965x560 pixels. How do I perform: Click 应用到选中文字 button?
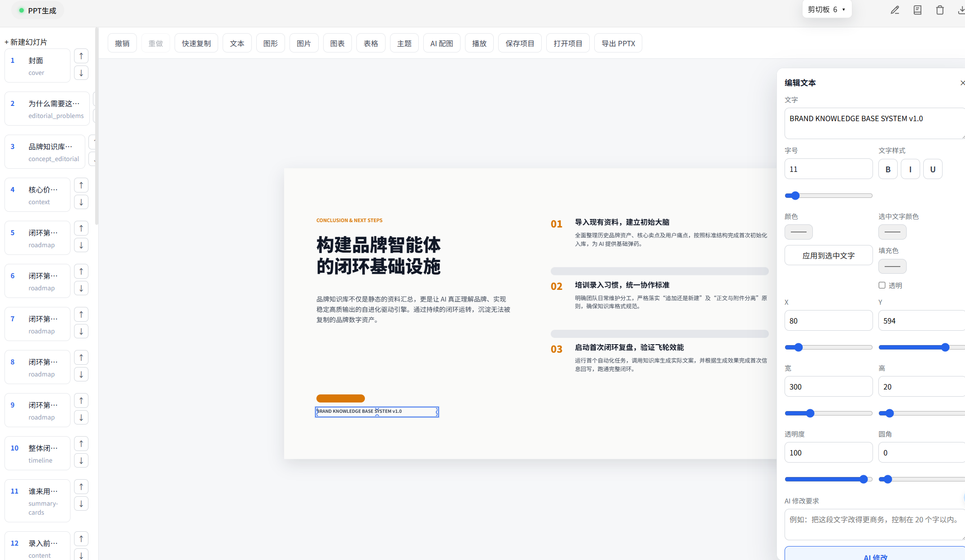pos(829,255)
